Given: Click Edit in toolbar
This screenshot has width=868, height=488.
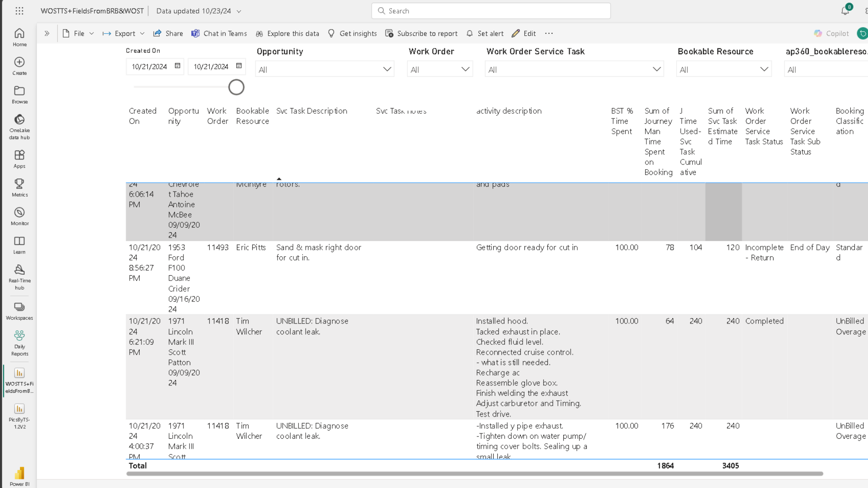Looking at the screenshot, I should pos(524,33).
